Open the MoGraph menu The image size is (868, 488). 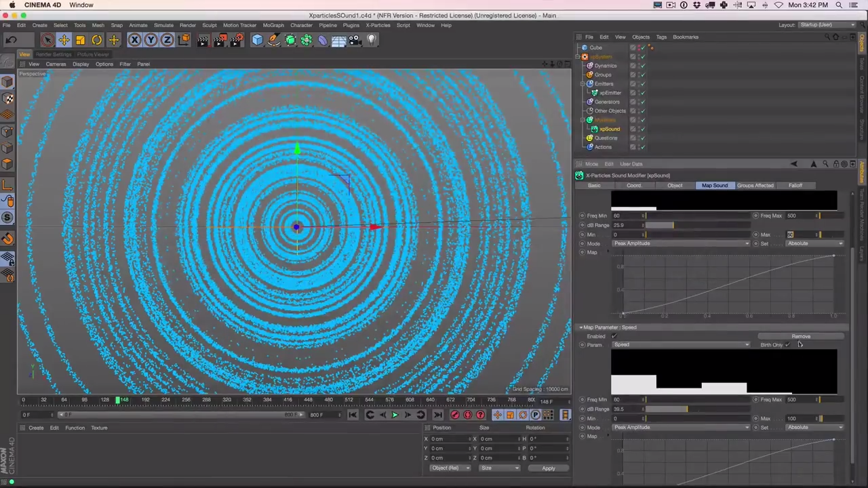273,25
